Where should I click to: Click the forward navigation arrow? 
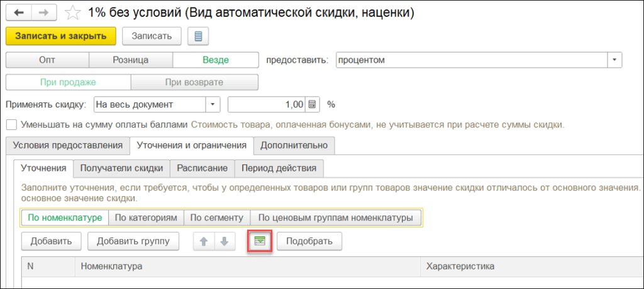44,13
